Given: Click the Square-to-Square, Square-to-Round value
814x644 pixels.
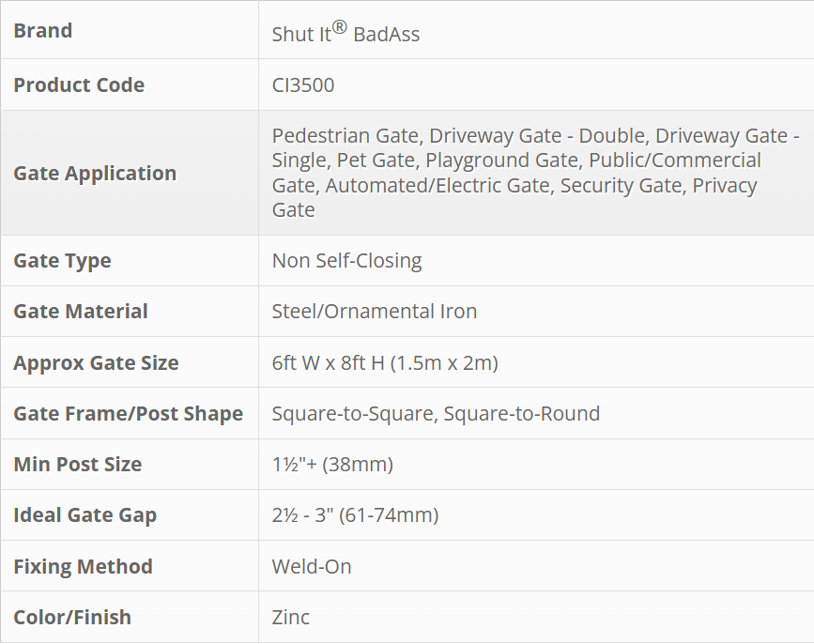Looking at the screenshot, I should (436, 414).
